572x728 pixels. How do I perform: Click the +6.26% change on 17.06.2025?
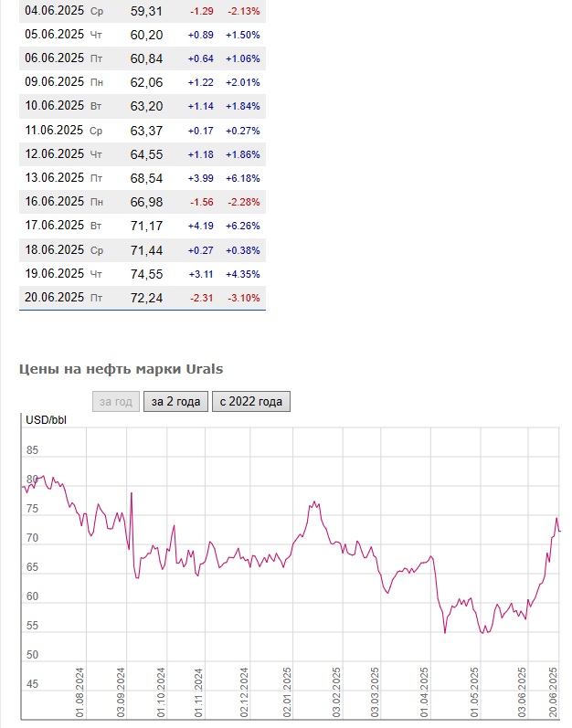242,226
